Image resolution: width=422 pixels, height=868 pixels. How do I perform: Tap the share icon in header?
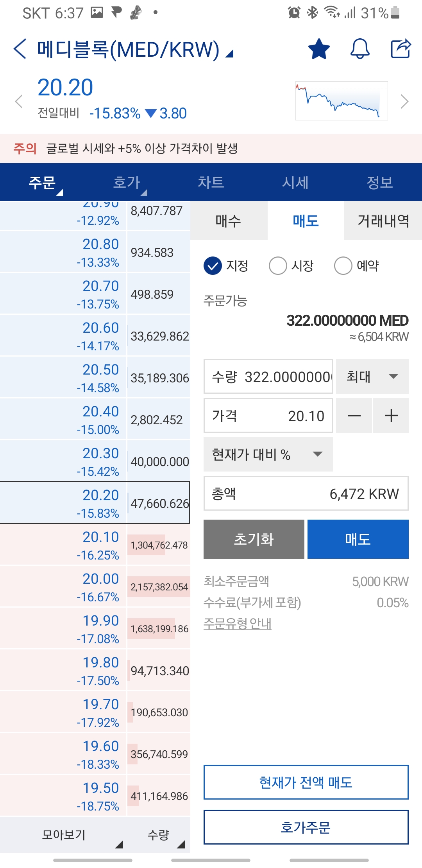(401, 49)
